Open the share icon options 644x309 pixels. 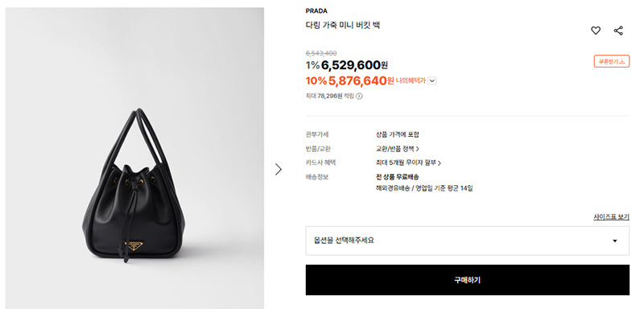(618, 31)
